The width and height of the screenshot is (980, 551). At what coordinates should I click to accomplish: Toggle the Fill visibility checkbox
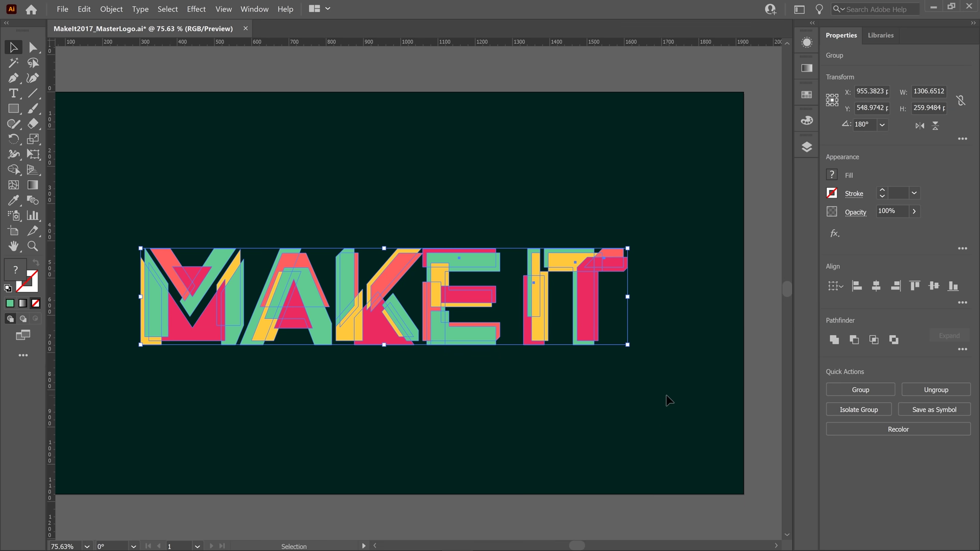tap(831, 174)
